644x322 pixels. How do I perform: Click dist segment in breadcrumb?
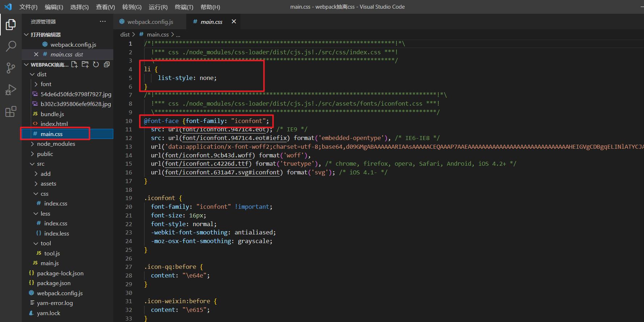(x=125, y=34)
